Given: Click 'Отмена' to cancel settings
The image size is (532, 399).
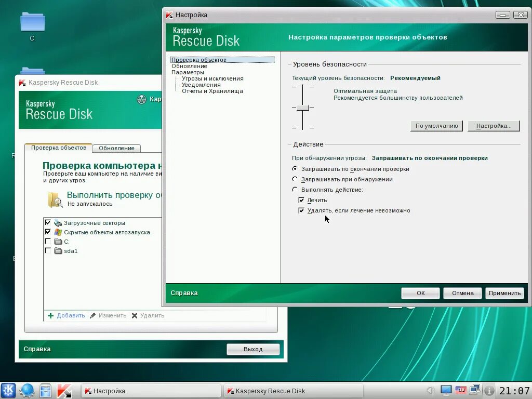Looking at the screenshot, I should coord(462,293).
